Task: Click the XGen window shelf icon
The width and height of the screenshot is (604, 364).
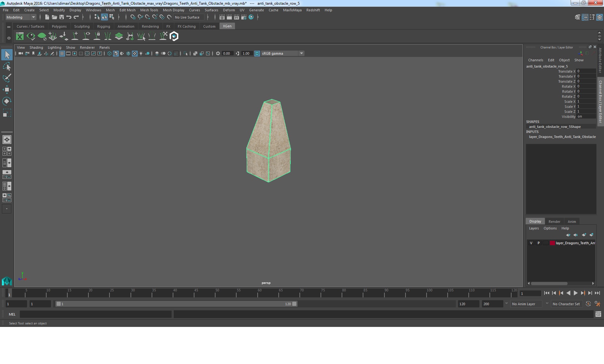Action: [x=20, y=36]
